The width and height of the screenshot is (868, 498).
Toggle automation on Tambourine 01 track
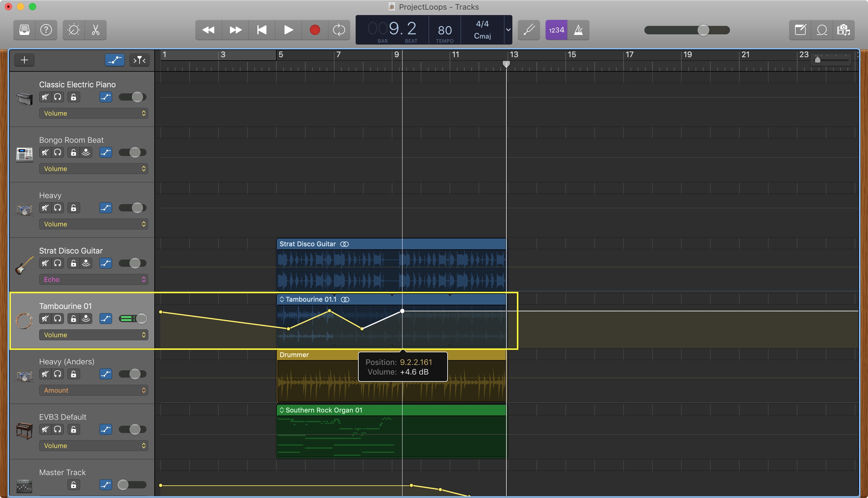(106, 319)
